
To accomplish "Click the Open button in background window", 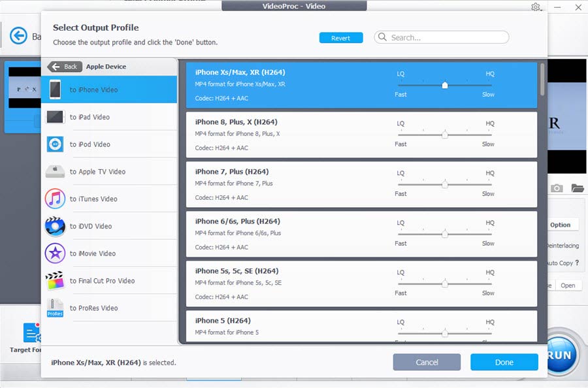I will [x=568, y=285].
